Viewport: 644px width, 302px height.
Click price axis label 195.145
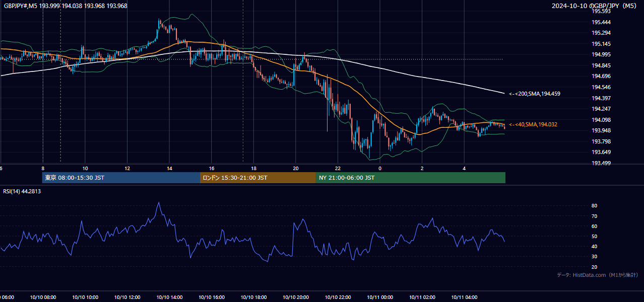pyautogui.click(x=601, y=44)
